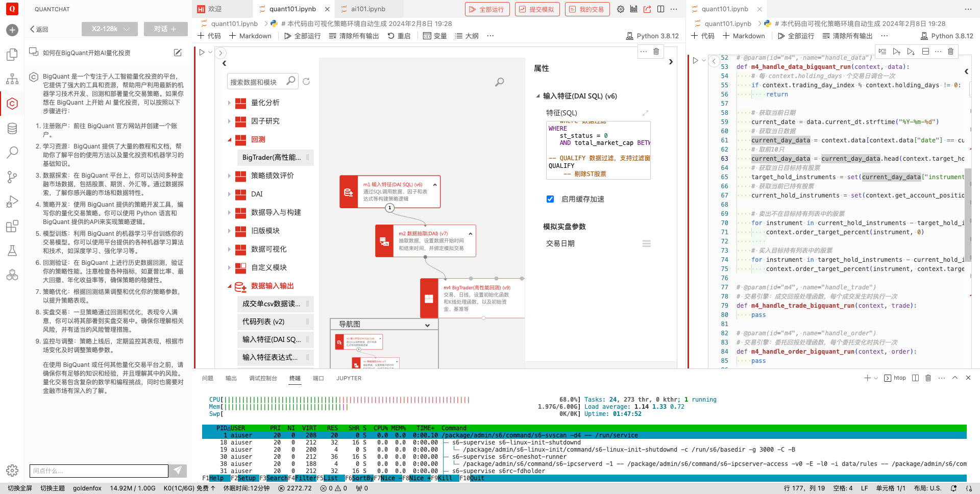Screen dimensions: 980x494
Task: Open the JUPYTER panel tab
Action: pyautogui.click(x=349, y=378)
